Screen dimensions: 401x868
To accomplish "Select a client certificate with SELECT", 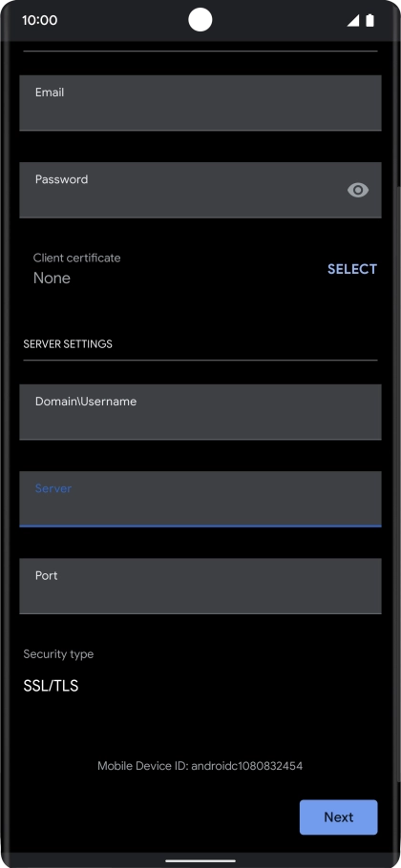I will (352, 269).
